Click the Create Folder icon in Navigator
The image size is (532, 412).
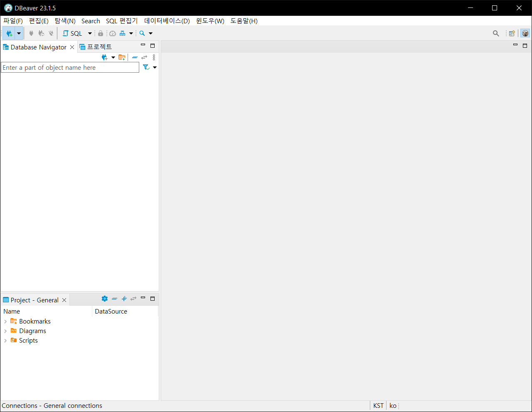pos(122,57)
